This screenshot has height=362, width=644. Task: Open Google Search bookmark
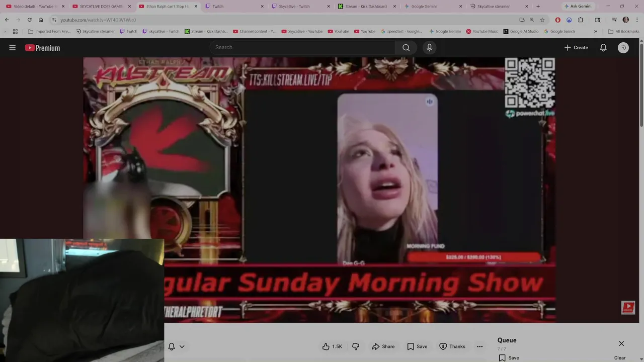point(559,31)
